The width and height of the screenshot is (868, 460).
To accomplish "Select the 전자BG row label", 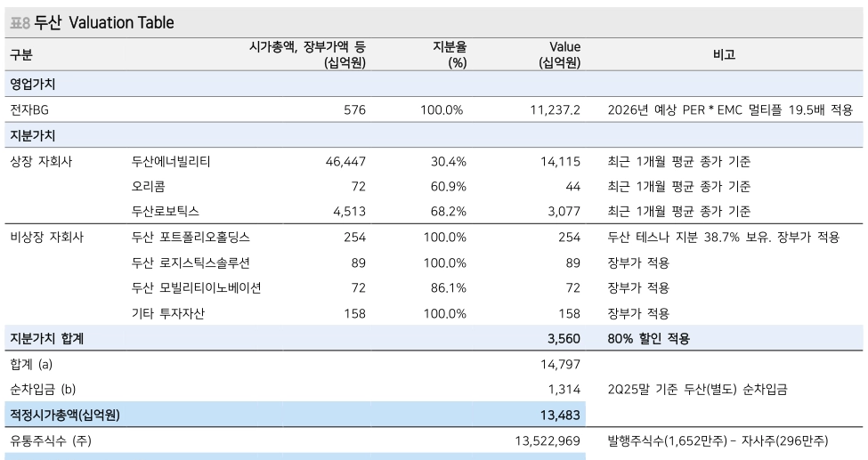I will 29,109.
